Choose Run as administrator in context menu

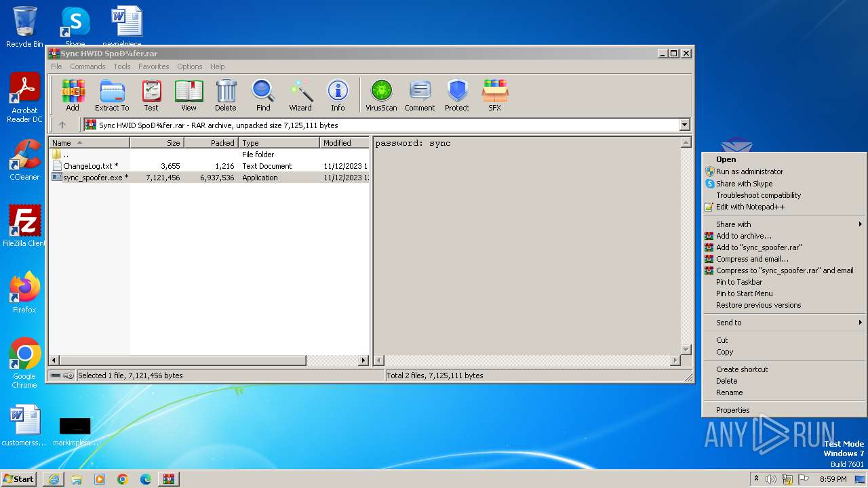click(784, 171)
